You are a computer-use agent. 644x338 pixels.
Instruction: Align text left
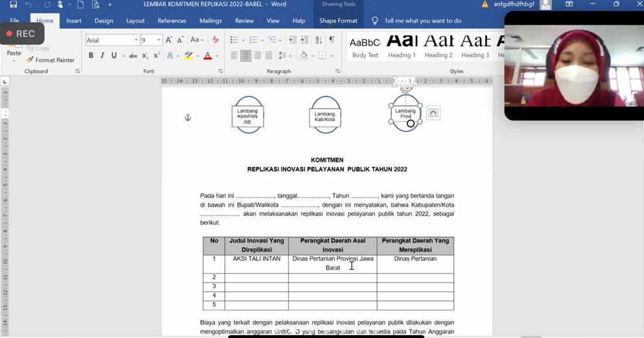click(234, 56)
